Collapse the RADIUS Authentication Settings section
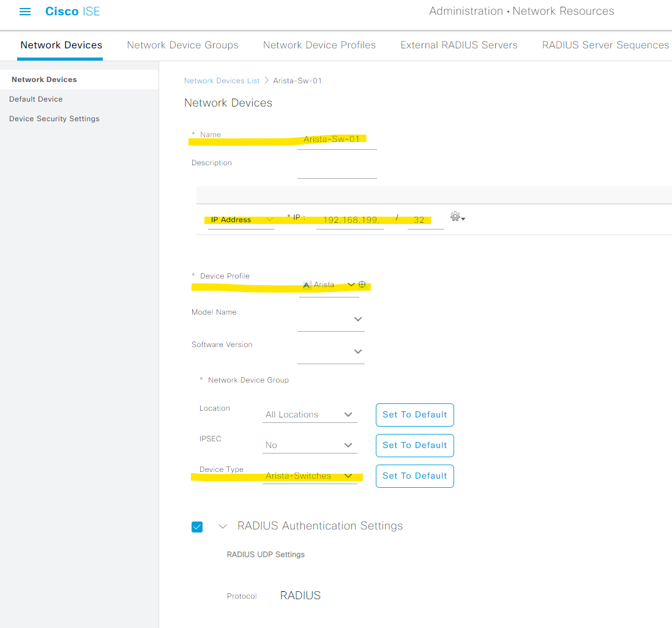672x628 pixels. [222, 526]
